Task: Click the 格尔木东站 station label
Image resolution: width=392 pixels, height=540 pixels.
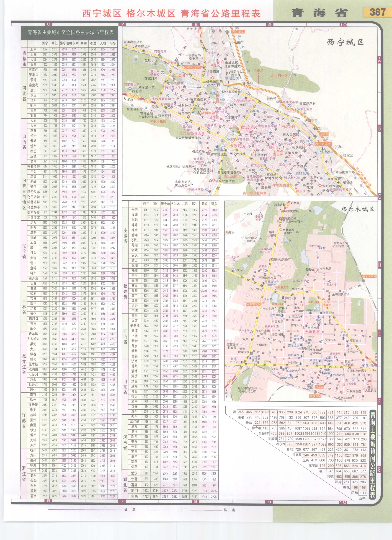Action: pyautogui.click(x=369, y=276)
